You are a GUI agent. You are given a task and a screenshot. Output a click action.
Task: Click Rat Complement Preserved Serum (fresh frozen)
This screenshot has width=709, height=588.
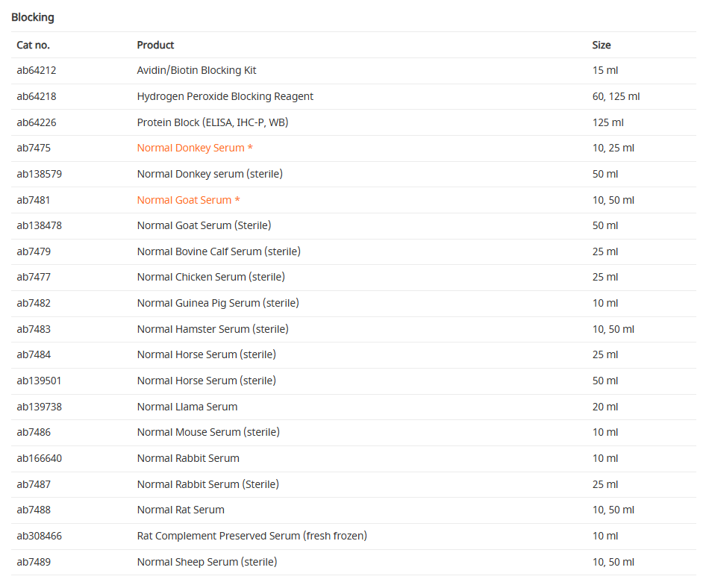[x=252, y=536]
